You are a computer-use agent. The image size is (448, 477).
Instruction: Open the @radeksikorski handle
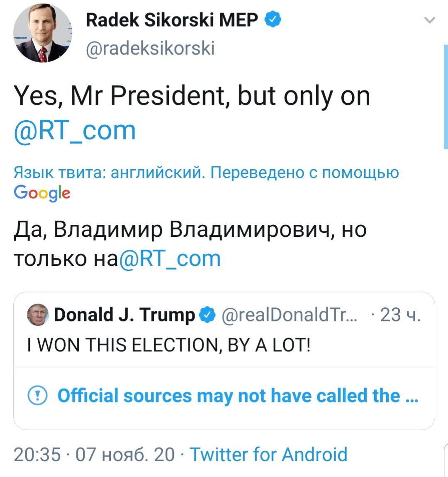pyautogui.click(x=150, y=48)
